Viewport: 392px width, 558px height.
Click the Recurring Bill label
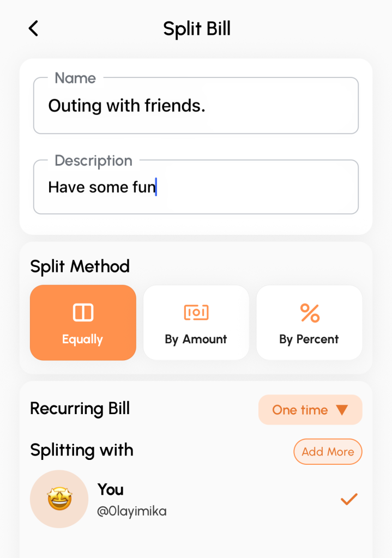coord(80,409)
